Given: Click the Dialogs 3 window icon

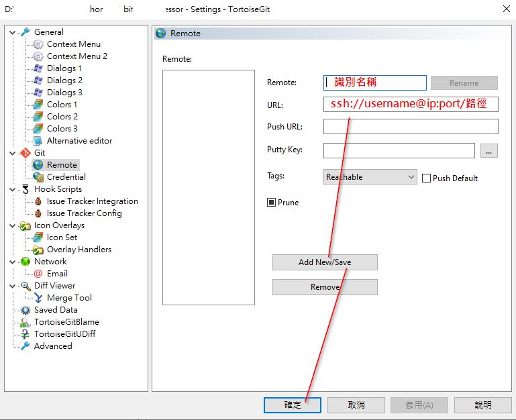Looking at the screenshot, I should 38,93.
